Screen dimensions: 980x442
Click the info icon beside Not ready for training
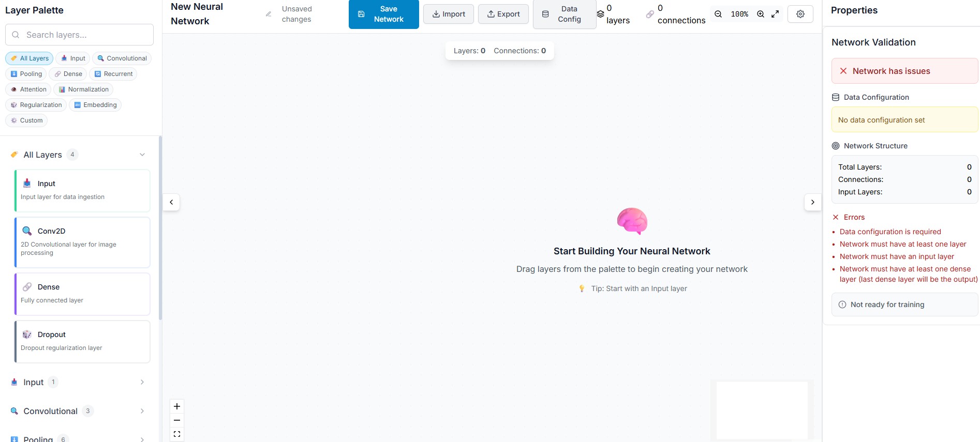(842, 304)
